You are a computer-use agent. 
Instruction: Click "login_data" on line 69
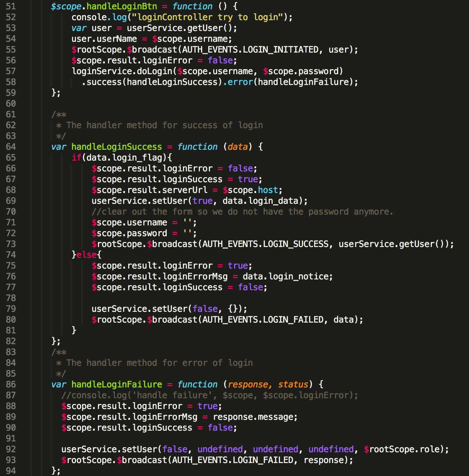pos(273,201)
